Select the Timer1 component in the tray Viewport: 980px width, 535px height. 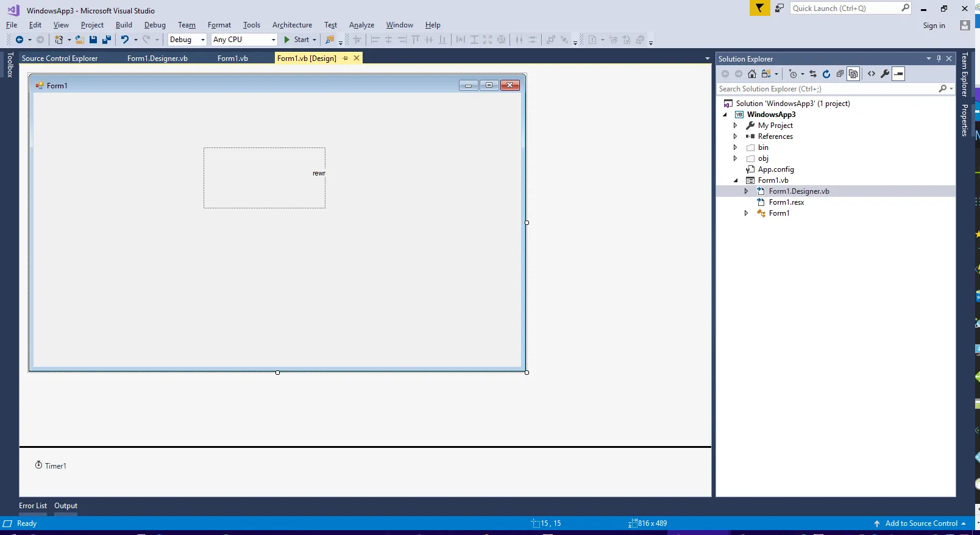coord(51,466)
